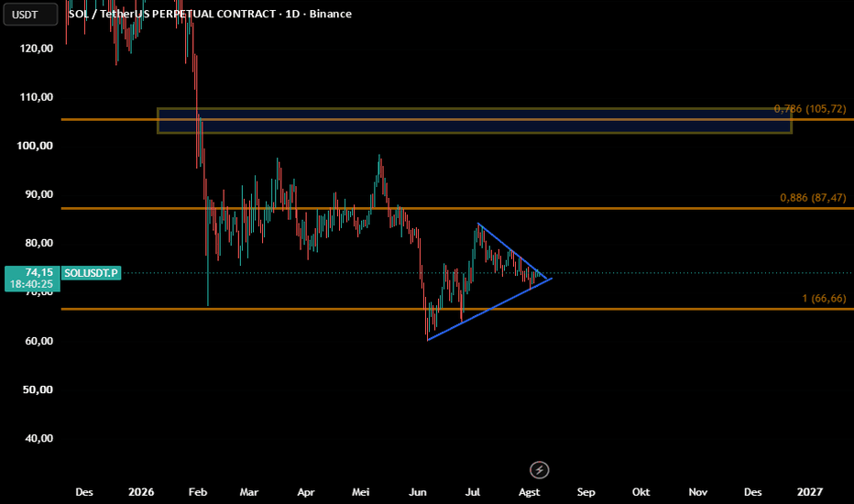
Task: Click the current price label 74,15
Action: click(39, 272)
